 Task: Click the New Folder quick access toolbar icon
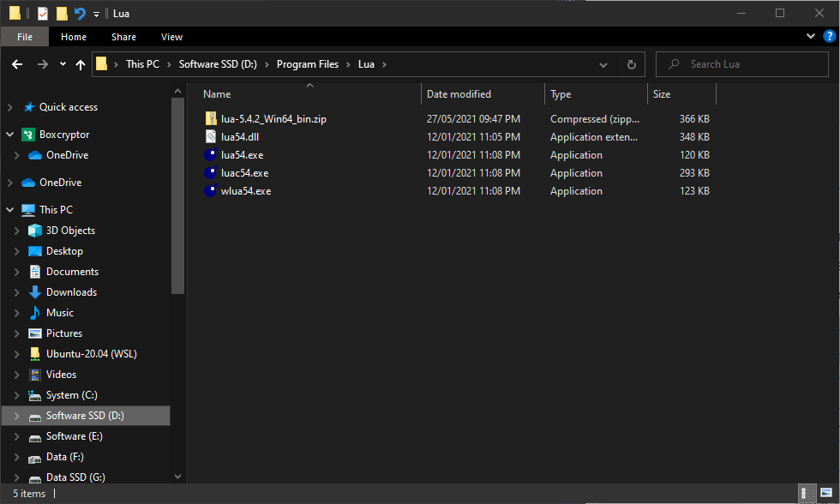coord(62,14)
